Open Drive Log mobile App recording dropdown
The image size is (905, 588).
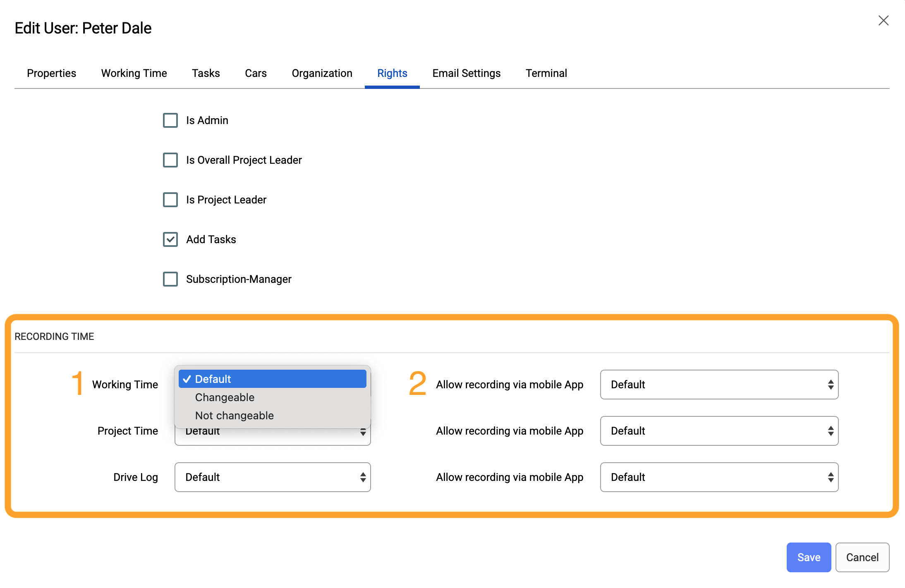719,477
